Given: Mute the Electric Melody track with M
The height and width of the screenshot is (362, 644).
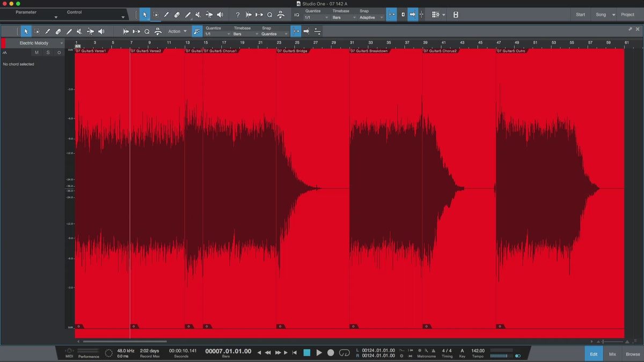Looking at the screenshot, I should 36,53.
